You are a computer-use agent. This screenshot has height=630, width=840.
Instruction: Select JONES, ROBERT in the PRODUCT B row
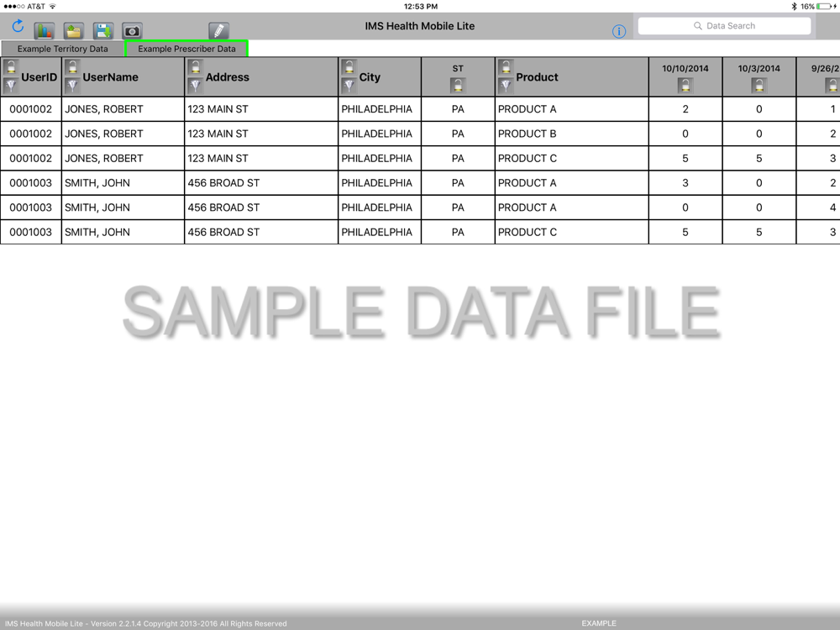[x=123, y=134]
